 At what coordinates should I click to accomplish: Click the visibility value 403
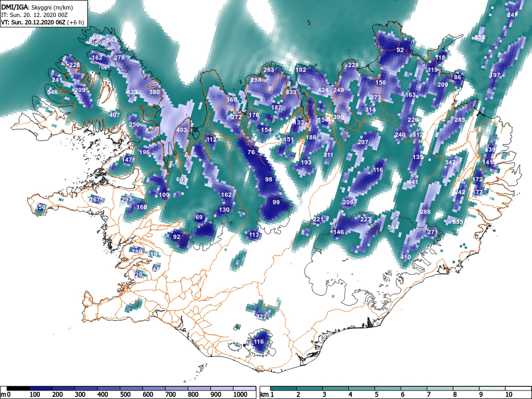[x=181, y=130]
